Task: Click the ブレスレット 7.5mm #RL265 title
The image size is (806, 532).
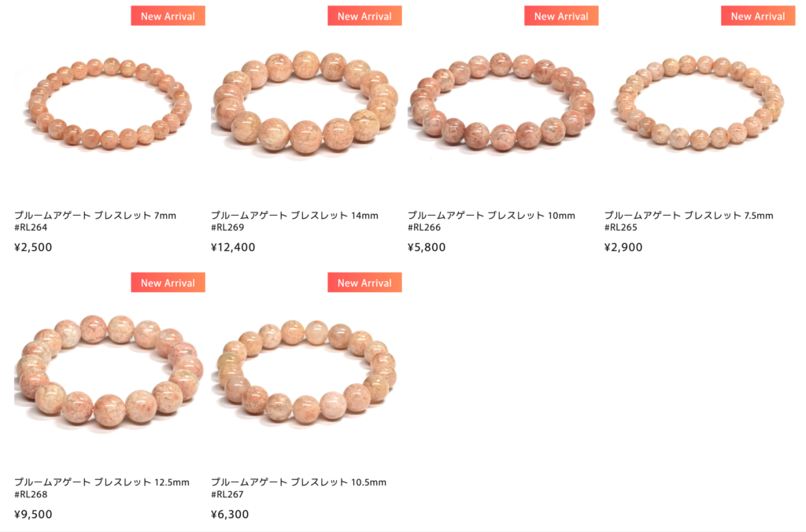Action: pyautogui.click(x=689, y=221)
